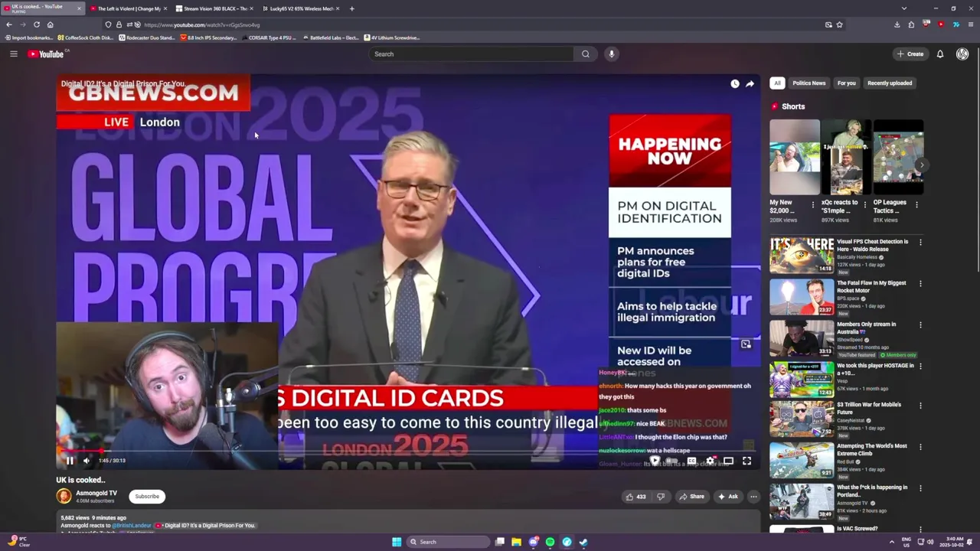980x551 pixels.
Task: Click the Share button below video
Action: coord(691,497)
